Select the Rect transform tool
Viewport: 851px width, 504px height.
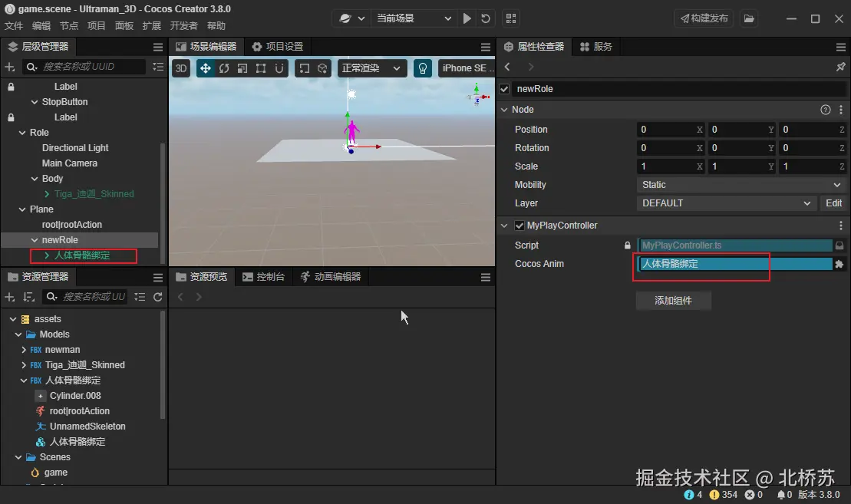[261, 68]
